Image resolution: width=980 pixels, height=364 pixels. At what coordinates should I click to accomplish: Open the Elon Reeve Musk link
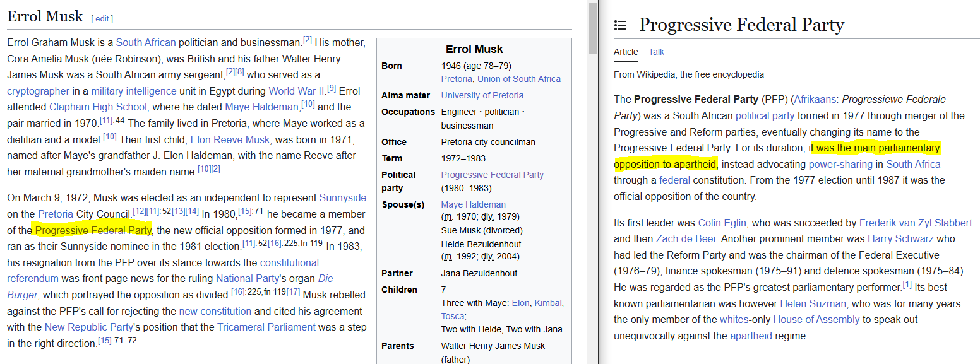click(230, 139)
